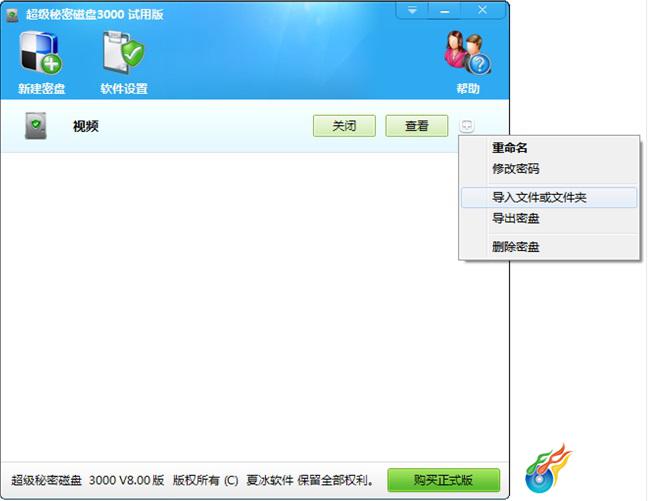Select 修改密码 in the menu
Screen dimensions: 649x501
pyautogui.click(x=549, y=169)
